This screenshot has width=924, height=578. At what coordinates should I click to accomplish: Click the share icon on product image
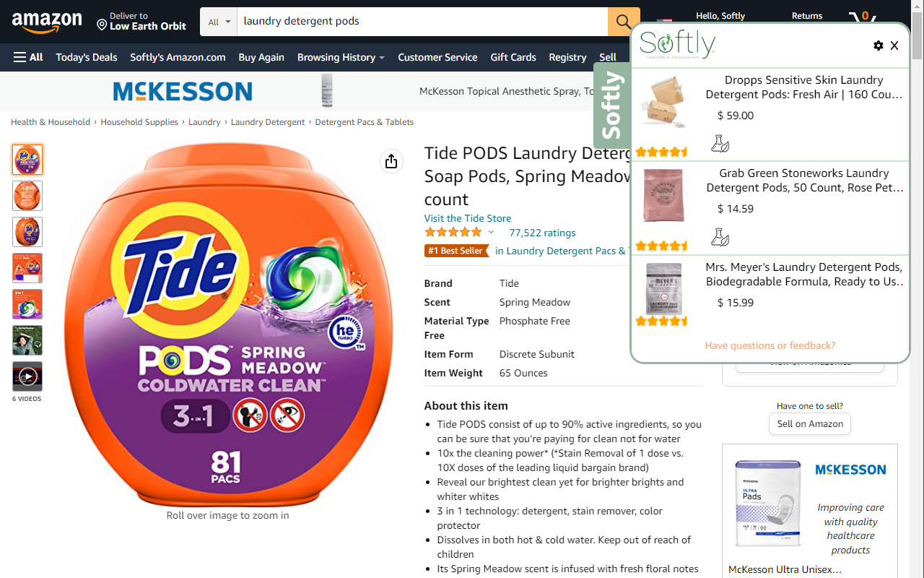tap(391, 161)
